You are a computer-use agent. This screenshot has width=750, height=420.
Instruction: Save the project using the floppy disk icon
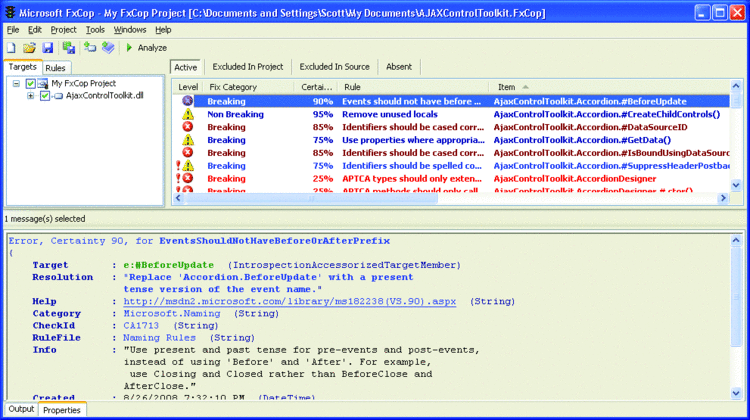(47, 48)
